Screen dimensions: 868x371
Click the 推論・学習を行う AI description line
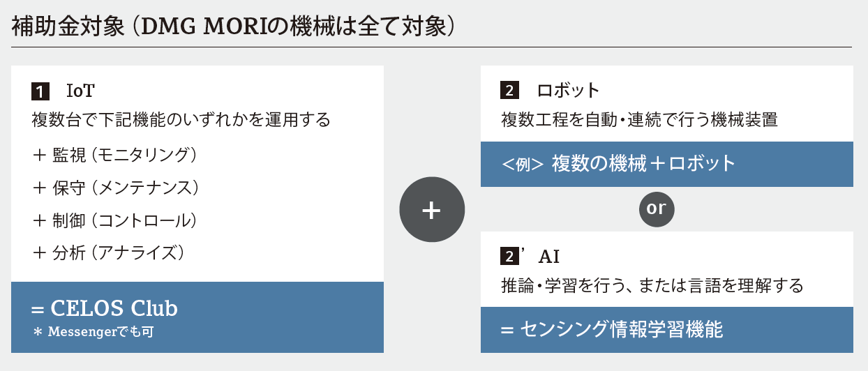coord(652,286)
